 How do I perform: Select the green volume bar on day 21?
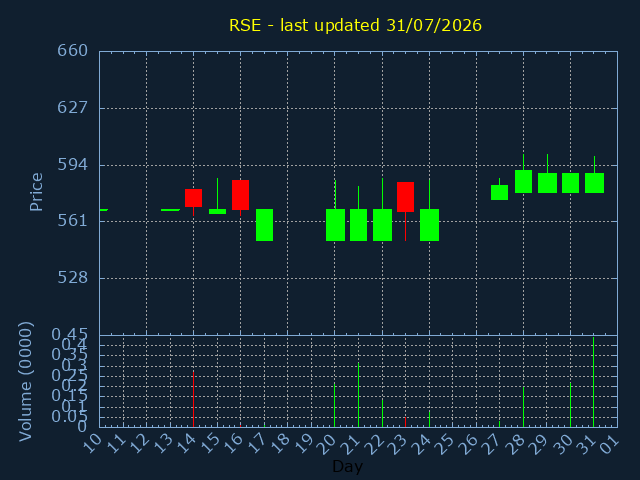tap(358, 395)
